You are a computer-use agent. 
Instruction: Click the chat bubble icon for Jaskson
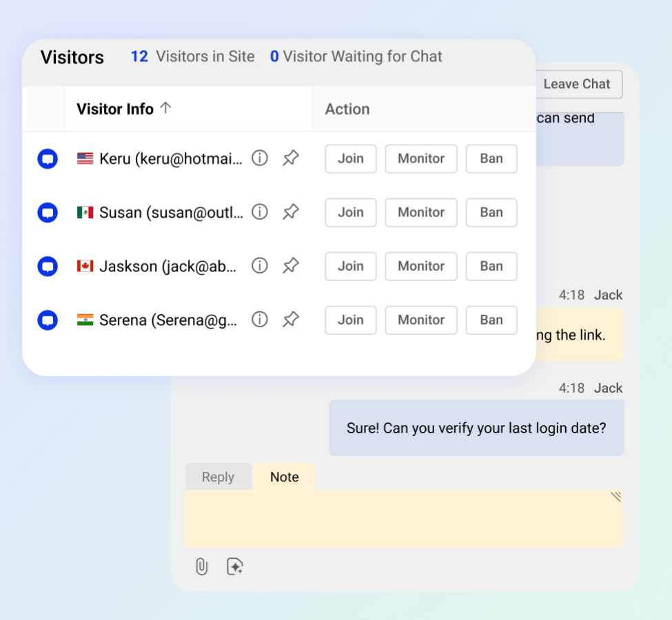(x=48, y=266)
